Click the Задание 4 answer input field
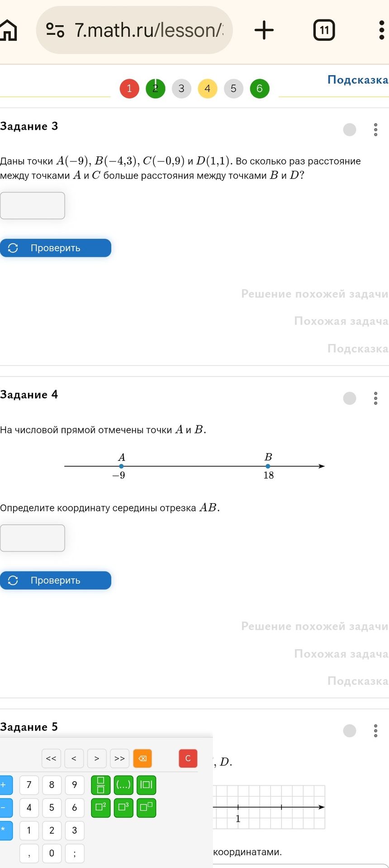 33,538
